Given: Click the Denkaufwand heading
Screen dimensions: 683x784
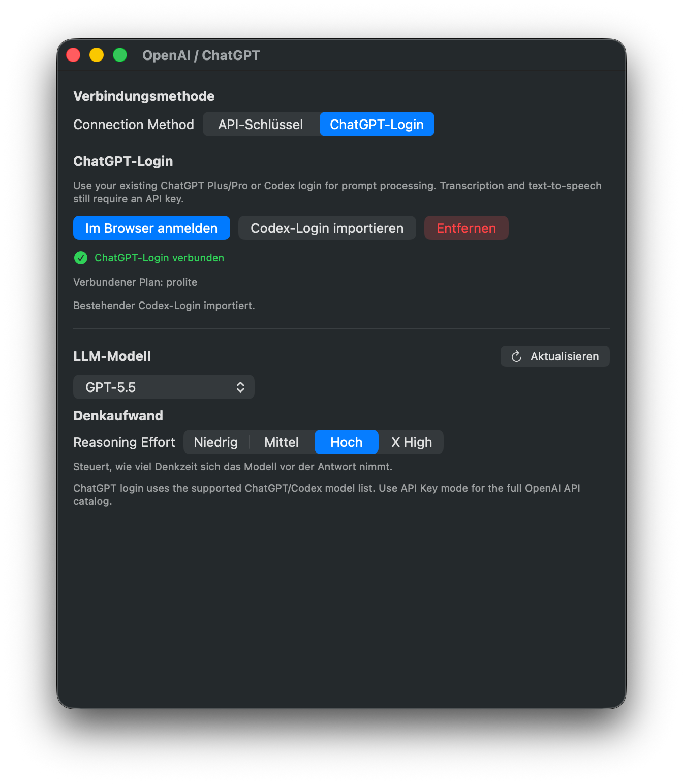Looking at the screenshot, I should (x=118, y=416).
